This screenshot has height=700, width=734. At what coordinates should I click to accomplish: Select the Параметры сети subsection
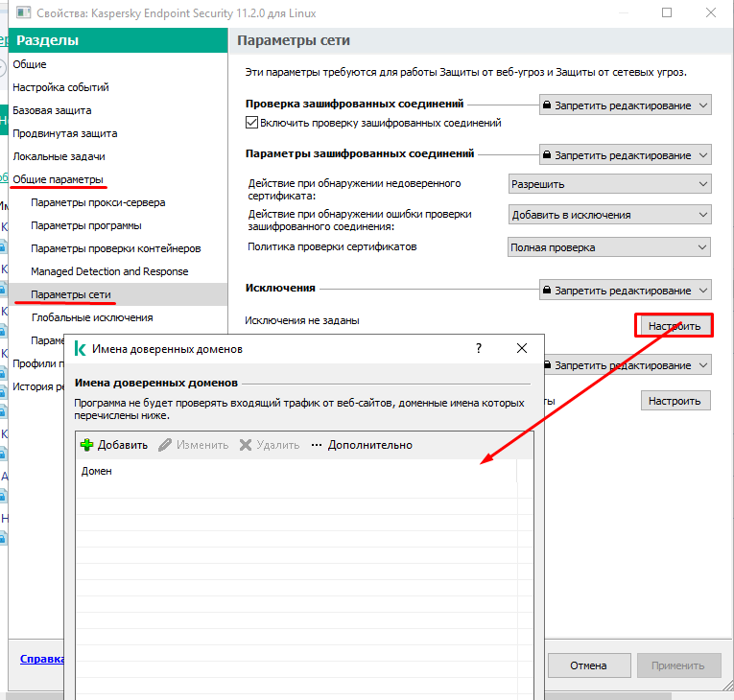(118, 294)
